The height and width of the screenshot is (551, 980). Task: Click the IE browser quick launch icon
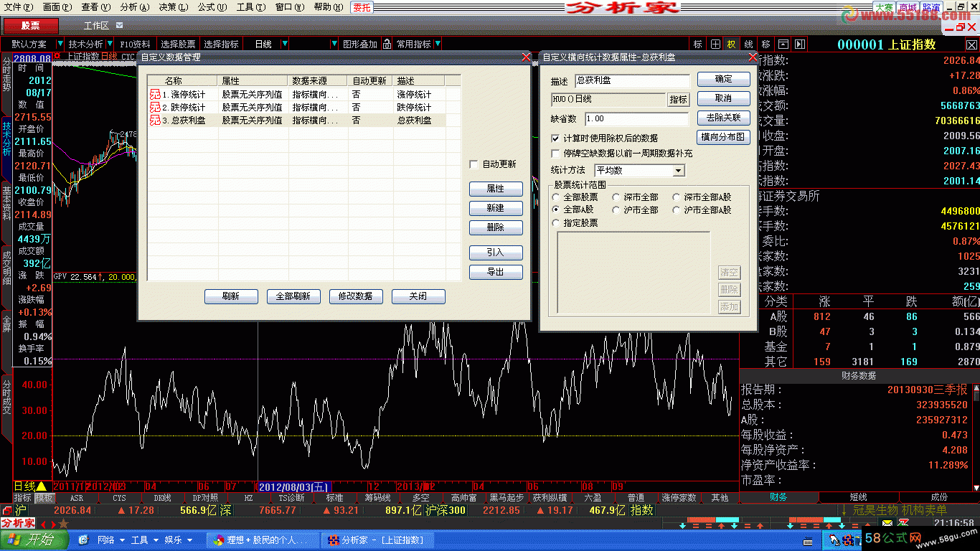[83, 540]
